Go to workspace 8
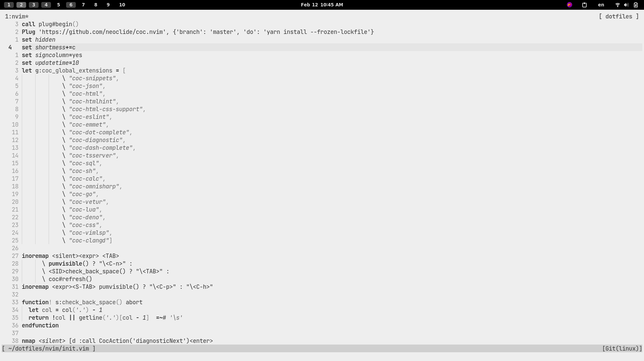The height and width of the screenshot is (361, 644). 96,5
